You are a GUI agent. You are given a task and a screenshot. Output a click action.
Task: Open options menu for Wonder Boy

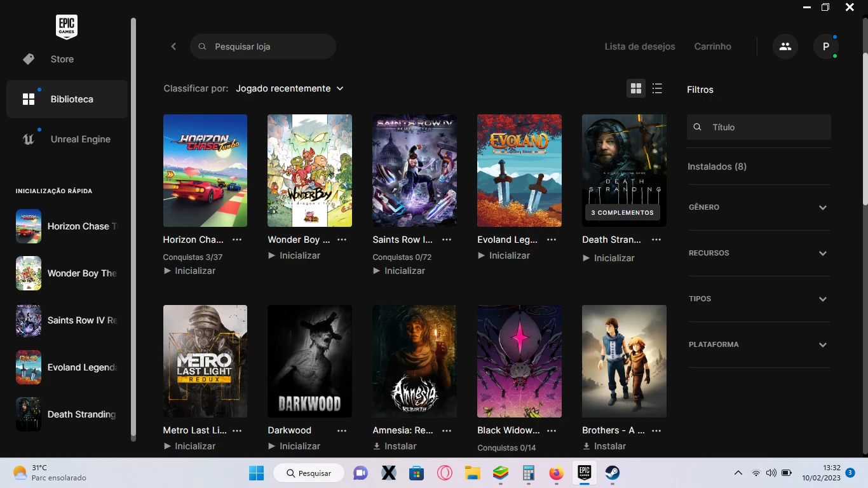click(342, 240)
